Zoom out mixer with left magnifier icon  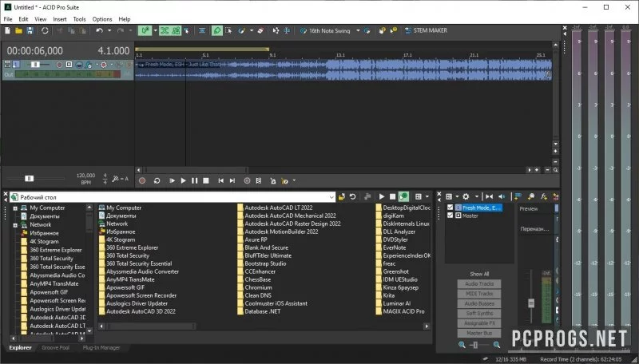462,345
